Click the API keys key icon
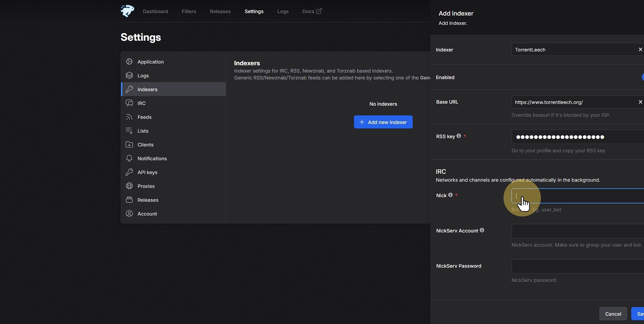 point(129,172)
